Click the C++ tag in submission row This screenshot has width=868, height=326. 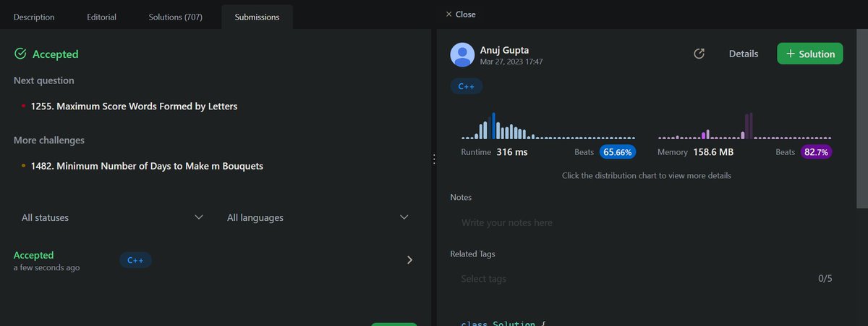click(x=135, y=260)
